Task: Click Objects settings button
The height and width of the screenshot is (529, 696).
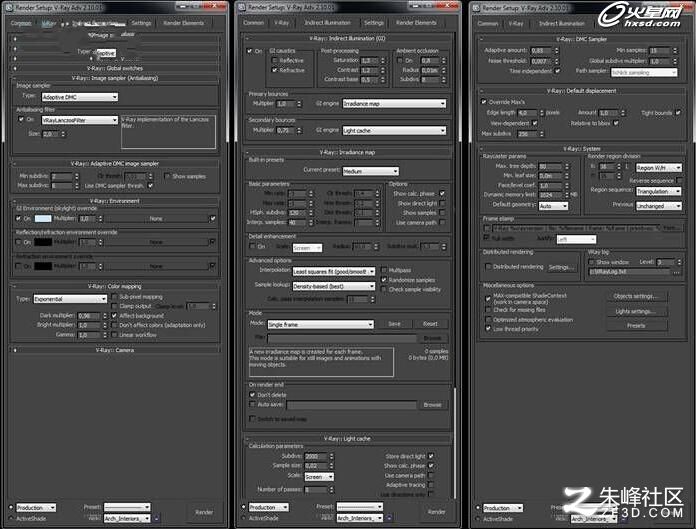Action: (636, 296)
